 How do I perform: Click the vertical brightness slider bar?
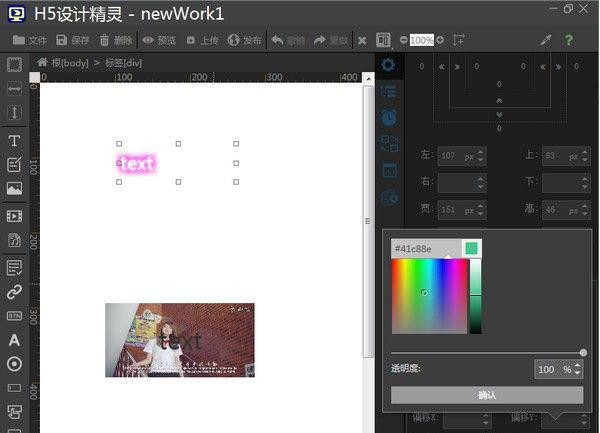[x=476, y=296]
